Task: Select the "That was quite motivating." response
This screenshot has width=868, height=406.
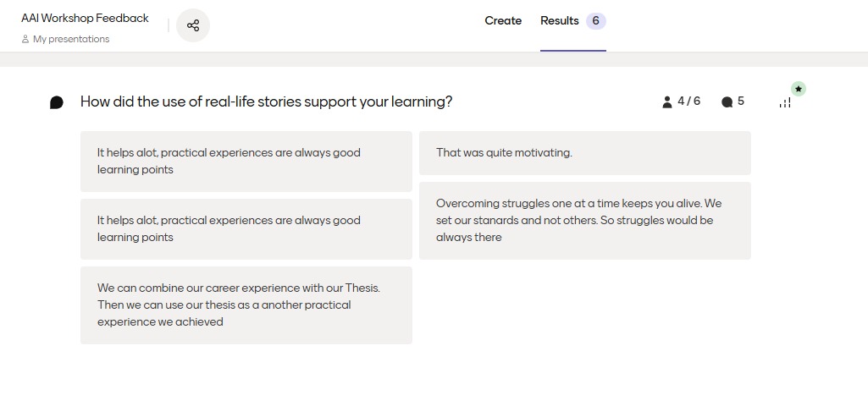Action: [584, 153]
